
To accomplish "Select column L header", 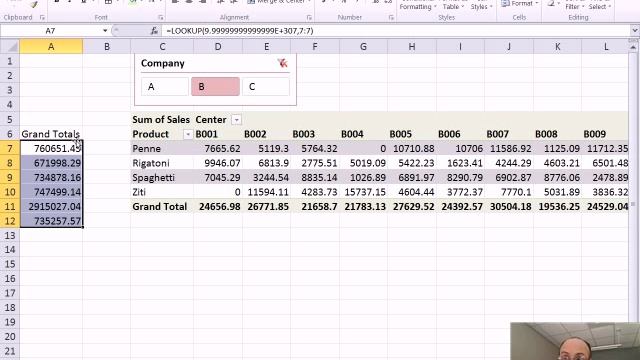I will click(606, 47).
